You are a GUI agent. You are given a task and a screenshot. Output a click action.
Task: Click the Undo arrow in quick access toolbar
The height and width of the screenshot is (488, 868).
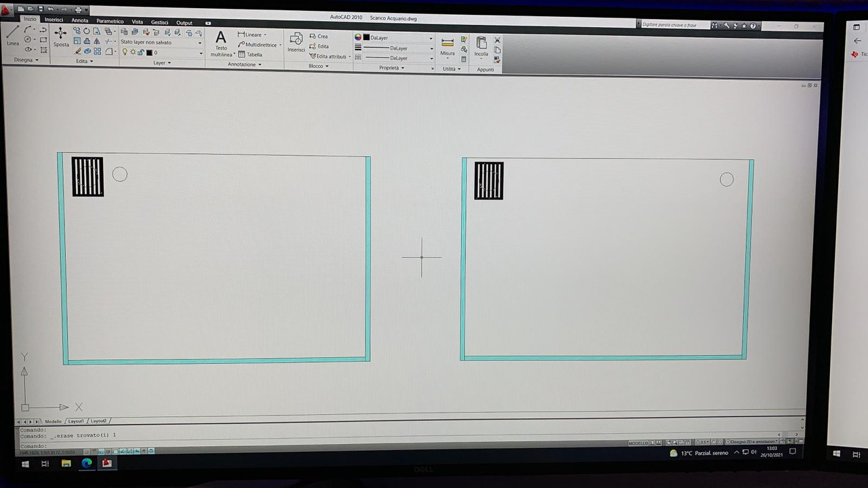(50, 9)
